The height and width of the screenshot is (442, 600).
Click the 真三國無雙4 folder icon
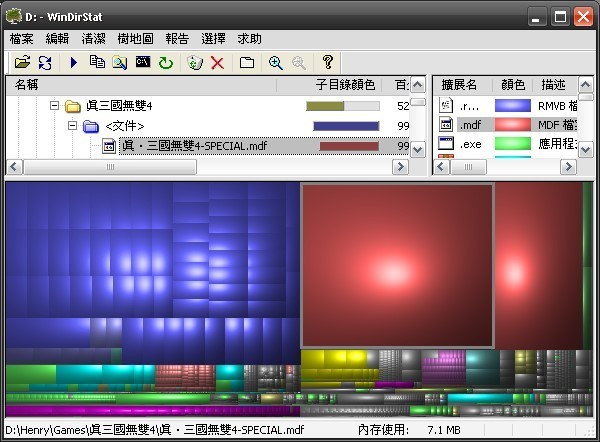tap(72, 106)
